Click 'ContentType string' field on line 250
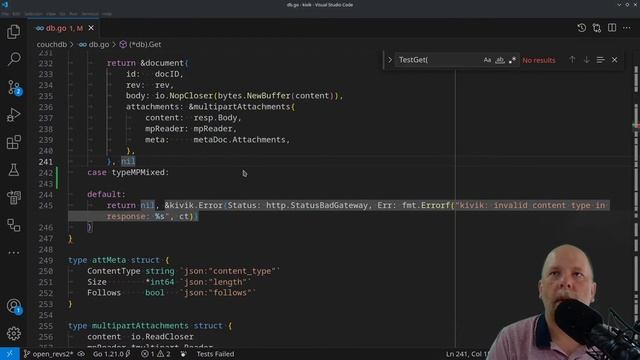Image resolution: width=640 pixels, height=360 pixels. coord(131,271)
